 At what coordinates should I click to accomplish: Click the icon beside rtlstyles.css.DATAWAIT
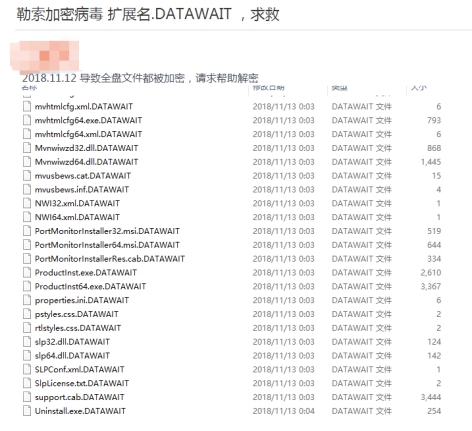27,328
